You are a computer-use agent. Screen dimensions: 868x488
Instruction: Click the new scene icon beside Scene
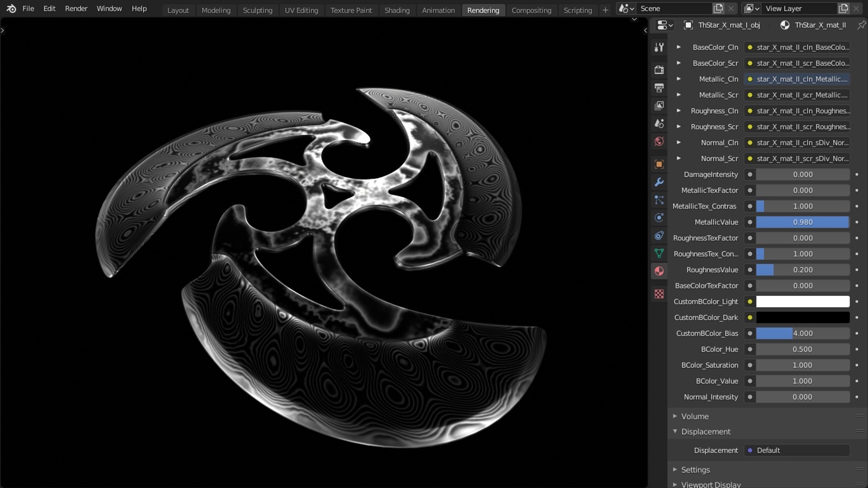coord(718,9)
